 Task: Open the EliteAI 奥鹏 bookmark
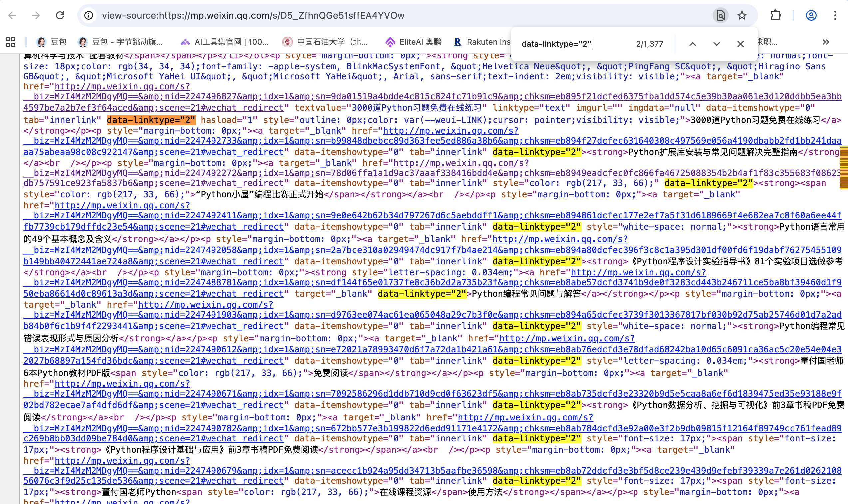point(413,42)
